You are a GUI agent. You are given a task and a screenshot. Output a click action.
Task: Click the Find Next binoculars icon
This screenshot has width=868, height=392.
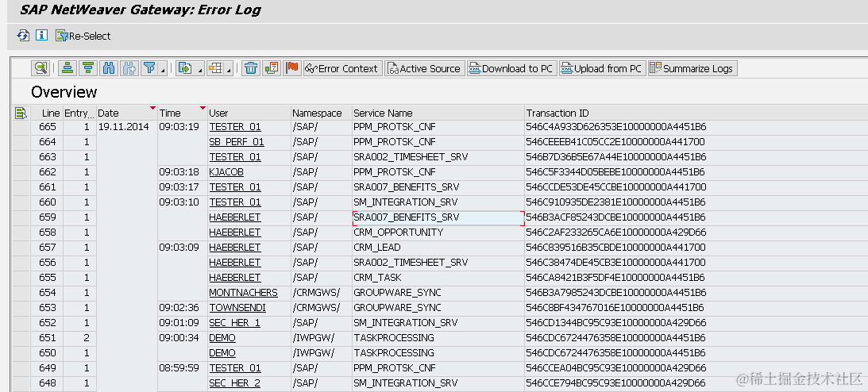tap(129, 68)
